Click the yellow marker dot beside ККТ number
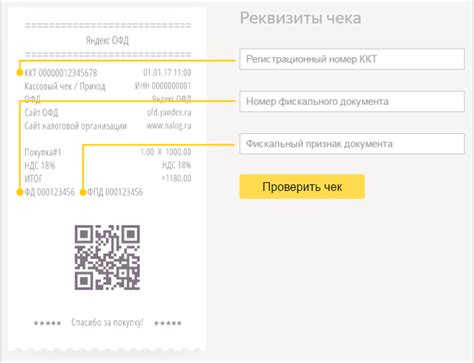The width and height of the screenshot is (474, 363). tap(20, 73)
